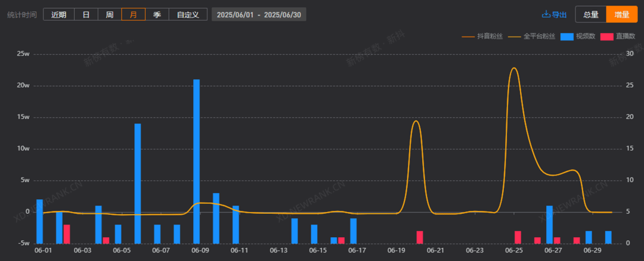Toggle 直播数 red legend swatch

click(606, 36)
